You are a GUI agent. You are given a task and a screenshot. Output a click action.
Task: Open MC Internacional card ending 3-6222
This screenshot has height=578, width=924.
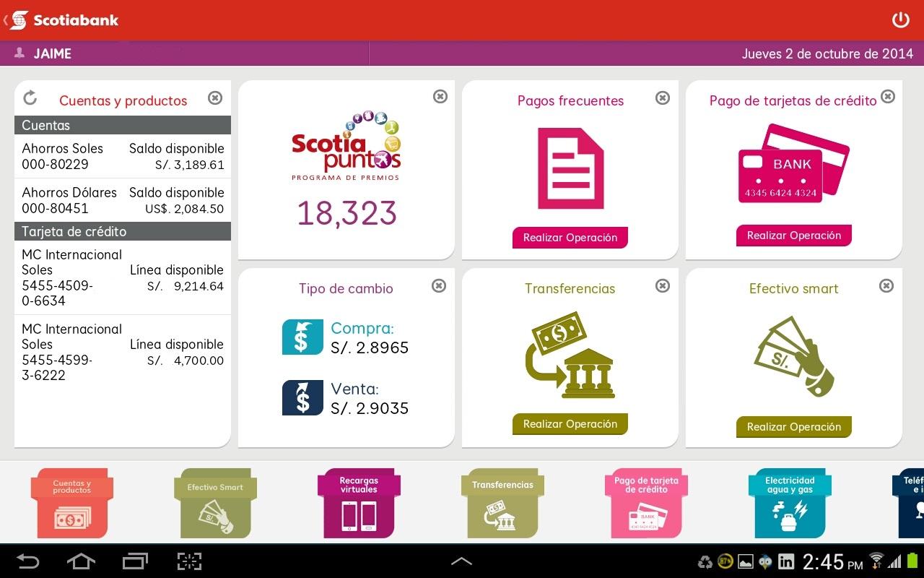click(x=123, y=352)
